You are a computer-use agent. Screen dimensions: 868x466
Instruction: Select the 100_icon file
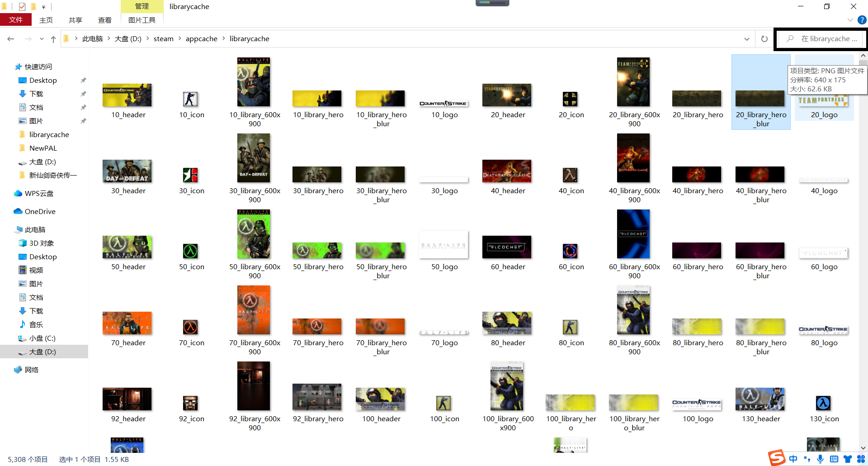tap(443, 403)
